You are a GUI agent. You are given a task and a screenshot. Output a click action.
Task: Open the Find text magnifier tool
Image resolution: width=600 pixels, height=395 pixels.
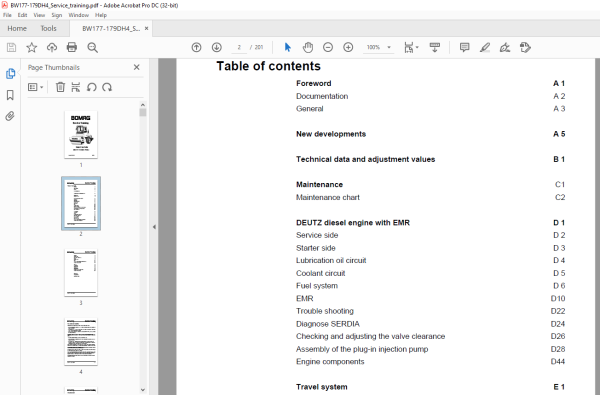coord(92,47)
